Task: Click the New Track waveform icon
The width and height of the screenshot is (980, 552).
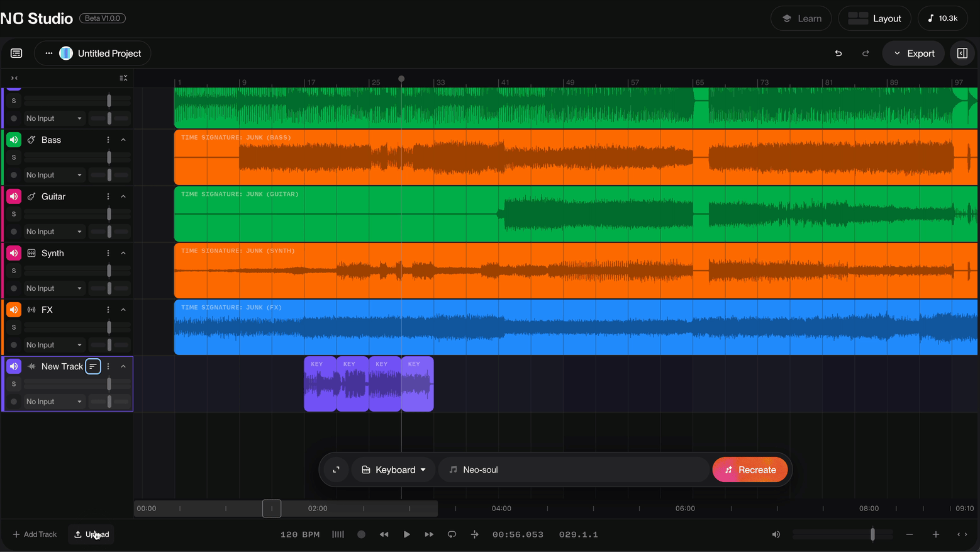Action: (31, 366)
